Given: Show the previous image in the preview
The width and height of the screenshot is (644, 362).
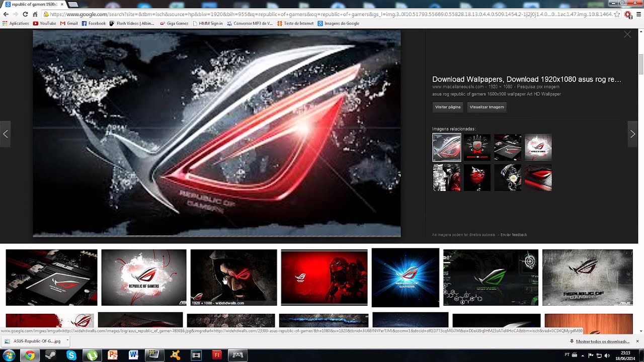Looking at the screenshot, I should point(6,134).
